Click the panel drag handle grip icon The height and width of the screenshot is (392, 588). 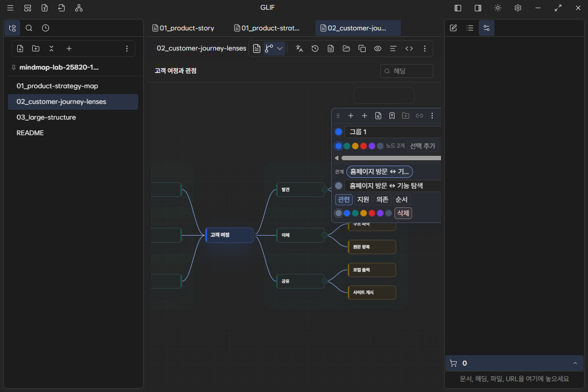coord(338,116)
